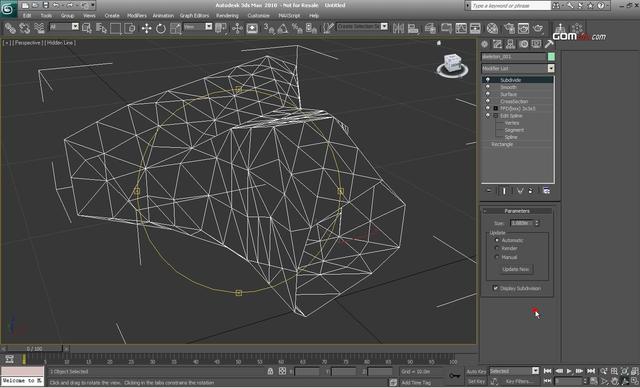640x388 pixels.
Task: Click Remove Modifier trash icon
Action: 531,191
